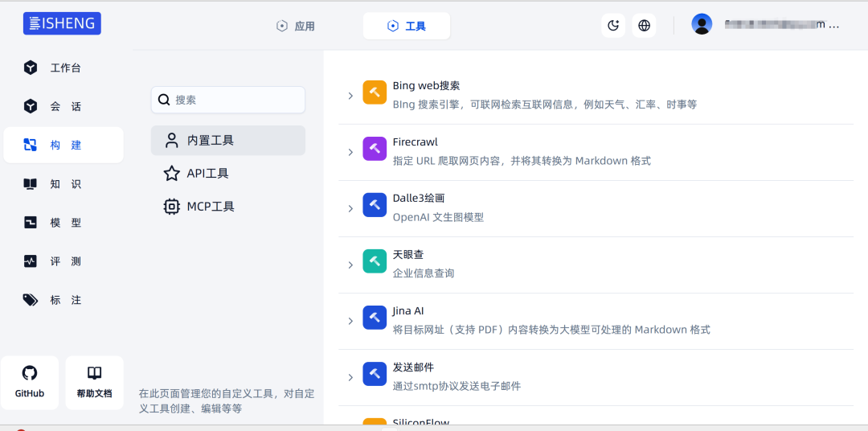This screenshot has height=431, width=868.
Task: Expand the Firecrawl row chevron
Action: point(350,152)
